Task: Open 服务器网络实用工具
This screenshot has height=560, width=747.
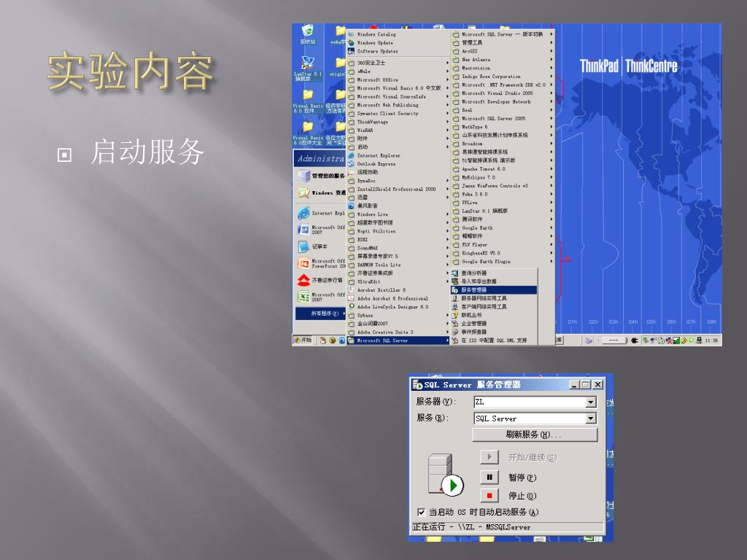Action: pos(494,298)
